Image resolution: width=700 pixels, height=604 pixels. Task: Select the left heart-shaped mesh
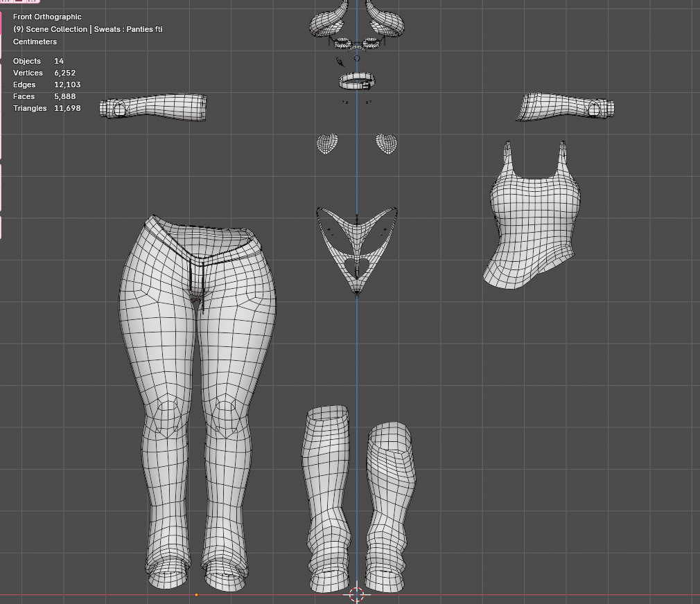click(x=327, y=143)
